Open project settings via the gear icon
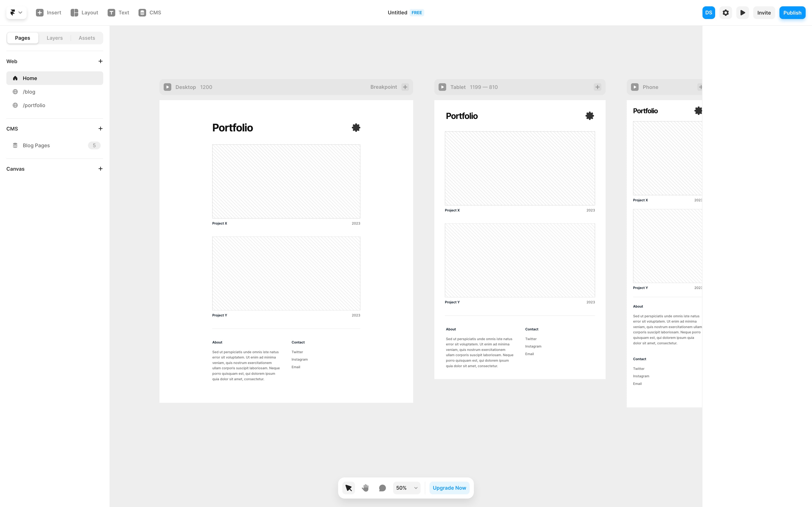812x507 pixels. (726, 12)
